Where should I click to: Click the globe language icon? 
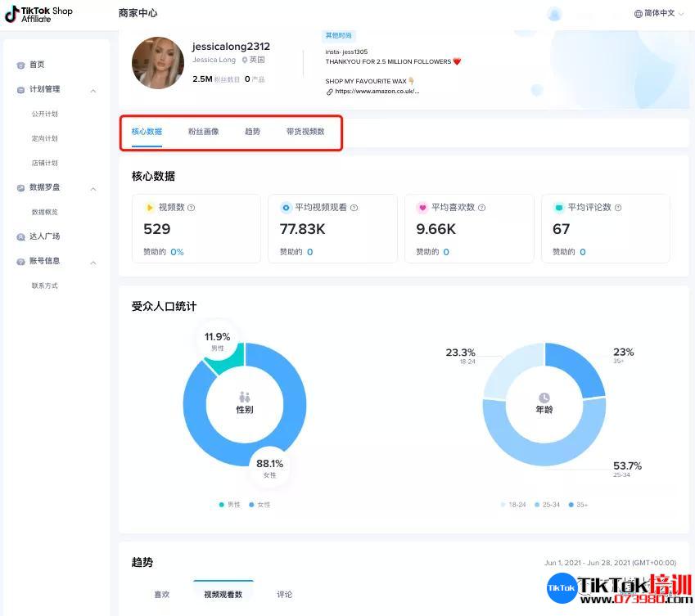(639, 14)
